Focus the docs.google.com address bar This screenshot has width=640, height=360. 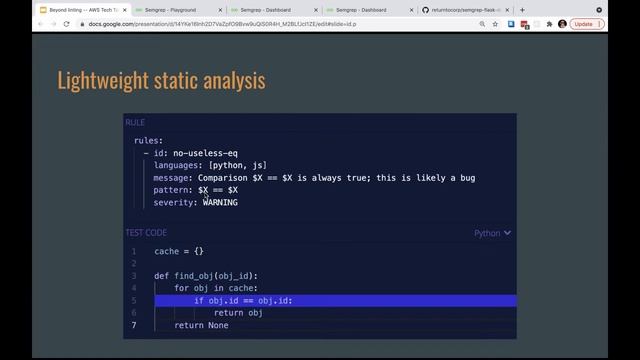pyautogui.click(x=222, y=24)
